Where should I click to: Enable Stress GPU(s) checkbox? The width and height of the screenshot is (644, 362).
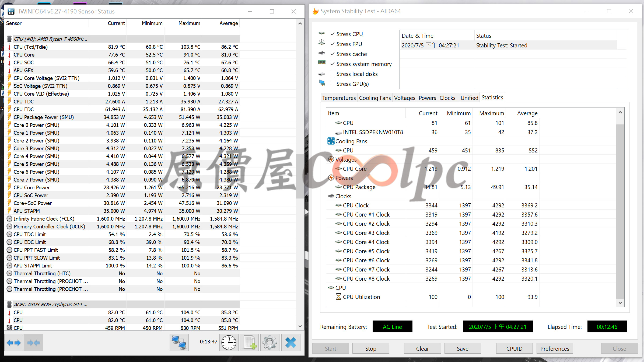tap(332, 83)
